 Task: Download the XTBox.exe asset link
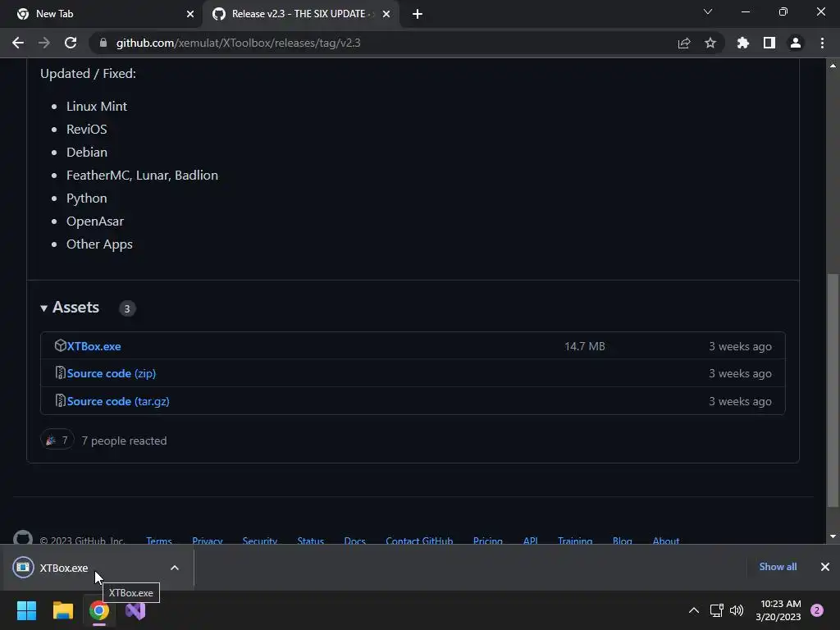pyautogui.click(x=94, y=347)
